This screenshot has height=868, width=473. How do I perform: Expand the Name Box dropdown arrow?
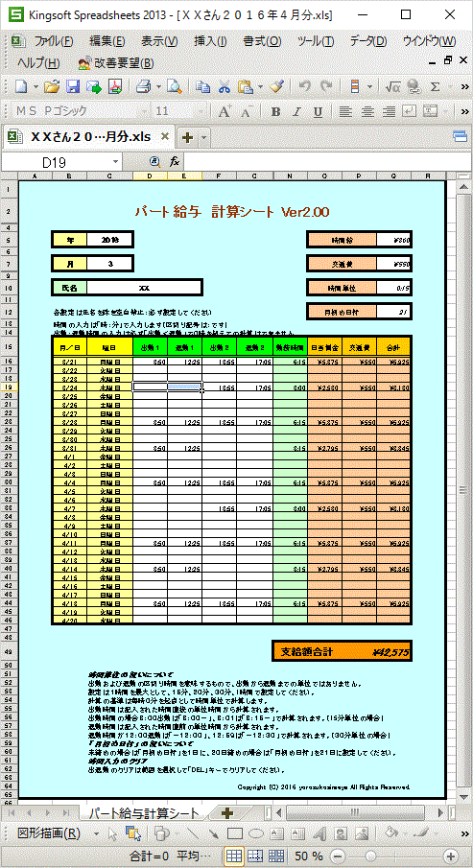coord(115,162)
